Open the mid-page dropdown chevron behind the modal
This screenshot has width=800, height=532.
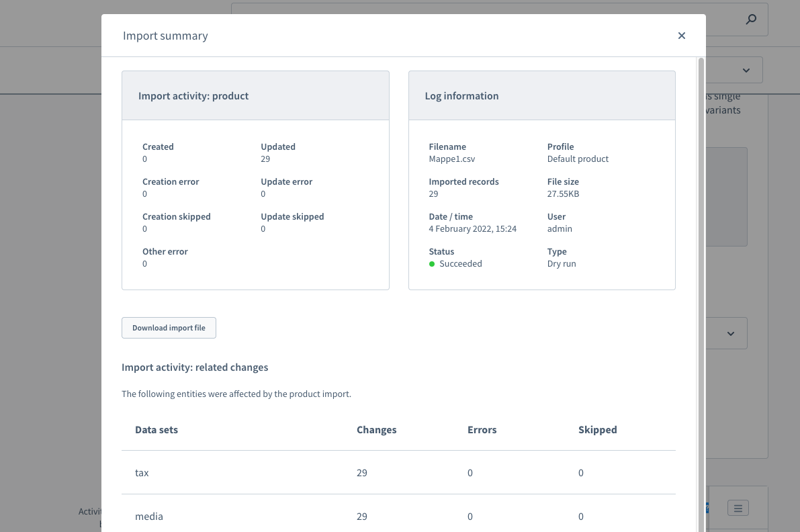tap(731, 334)
